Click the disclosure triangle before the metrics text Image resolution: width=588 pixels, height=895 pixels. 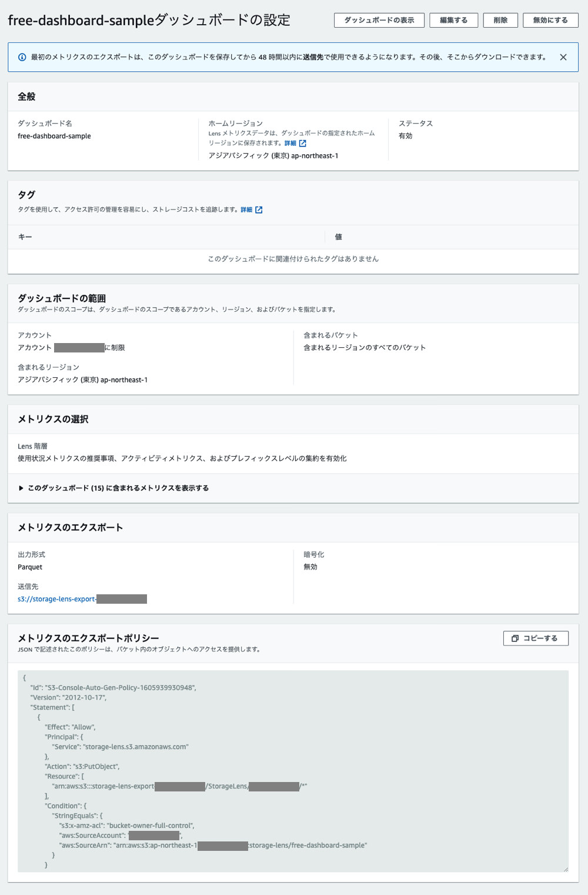click(19, 488)
